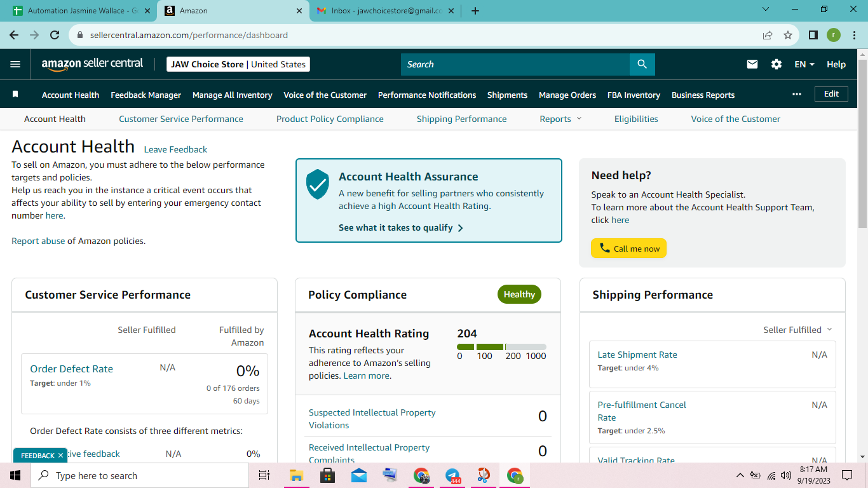
Task: Open the Settings gear icon
Action: [x=776, y=64]
